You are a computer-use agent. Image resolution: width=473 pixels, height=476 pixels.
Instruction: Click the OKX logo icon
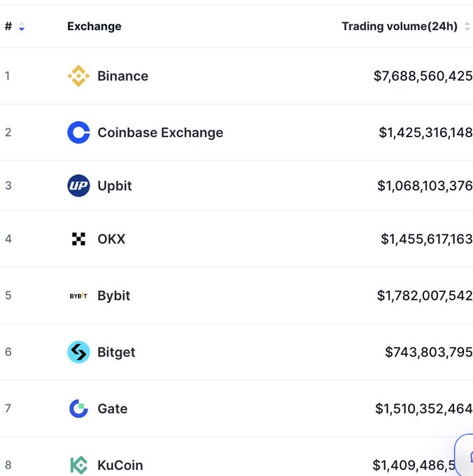pos(78,239)
